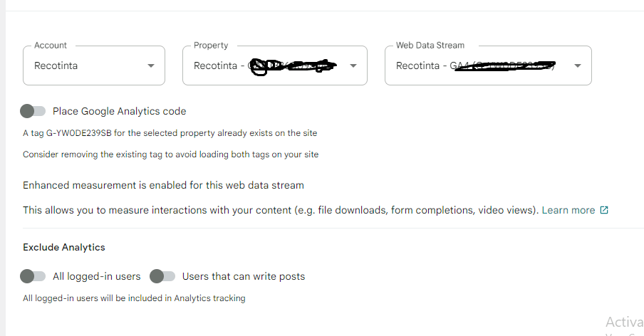Expand the Property dropdown arrow

[353, 65]
